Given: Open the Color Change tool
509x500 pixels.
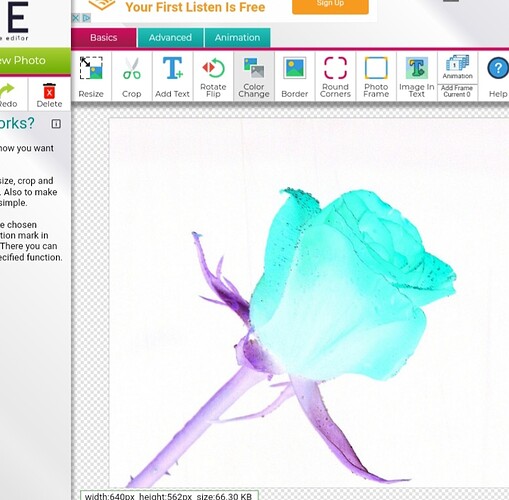Looking at the screenshot, I should tap(254, 76).
